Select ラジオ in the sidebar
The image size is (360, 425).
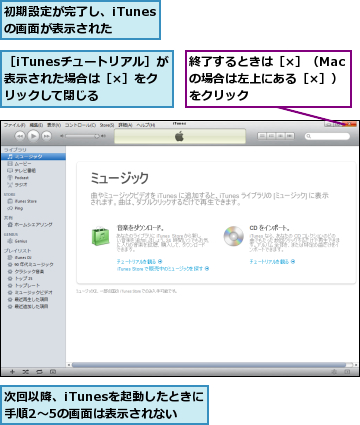(33, 185)
